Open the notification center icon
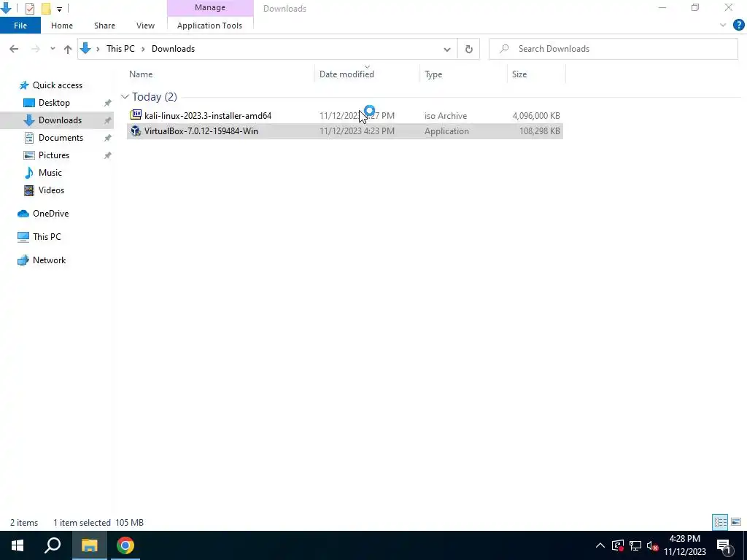This screenshot has width=747, height=560. tap(724, 545)
